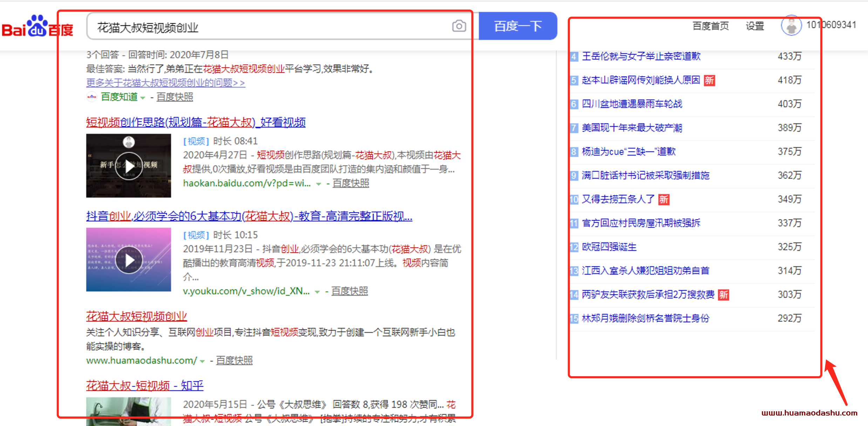
Task: Open 花猫大叔短视频创业 result title
Action: 137,316
